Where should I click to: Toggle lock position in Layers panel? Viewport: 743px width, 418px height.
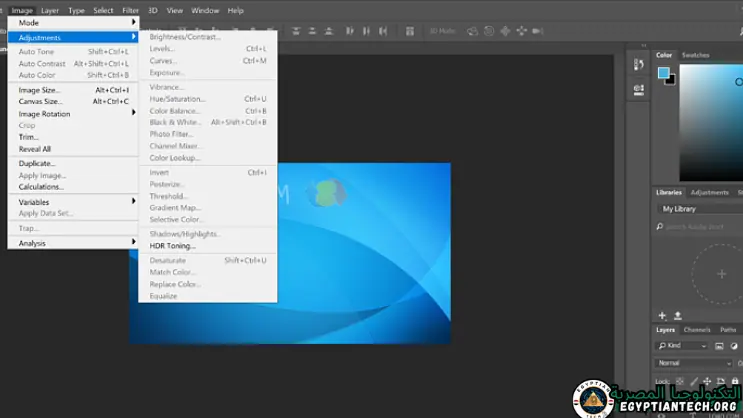(x=705, y=381)
